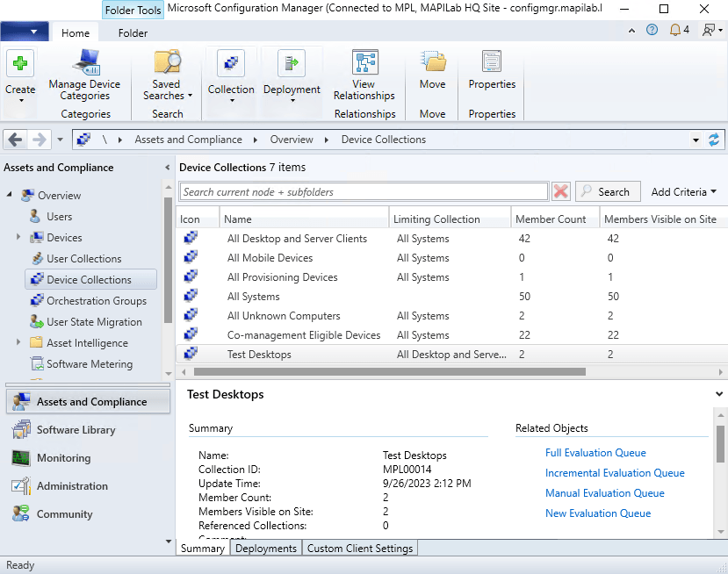Collapse the Test Desktops details pane
This screenshot has width=728, height=574.
pyautogui.click(x=719, y=394)
